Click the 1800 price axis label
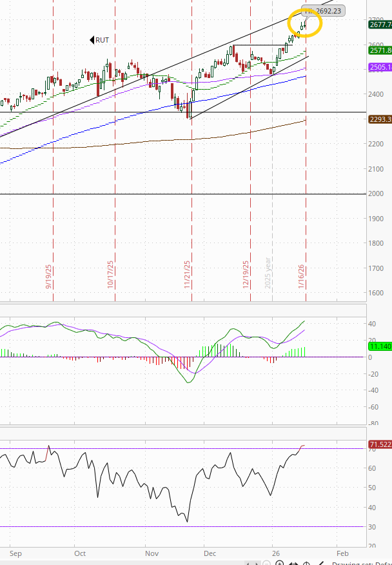The width and height of the screenshot is (392, 565). (x=376, y=243)
